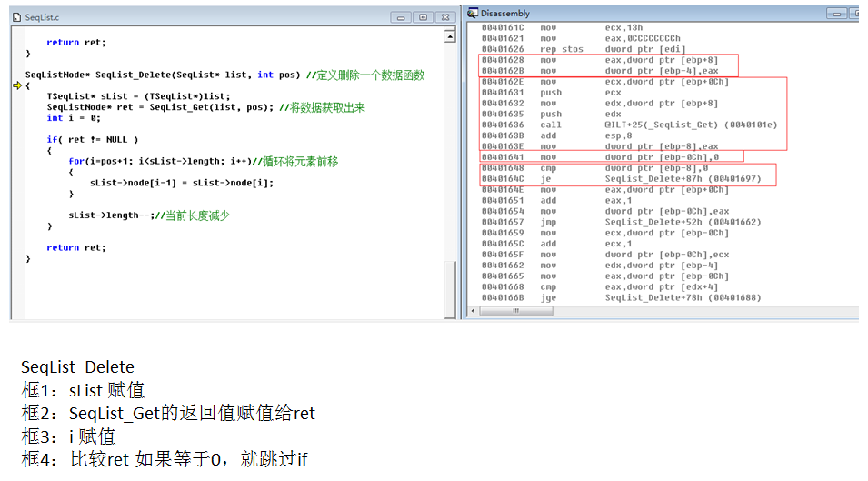The height and width of the screenshot is (481, 868).
Task: Click the line 'sList->node[i-1] = sList->node[i];'
Action: click(182, 183)
